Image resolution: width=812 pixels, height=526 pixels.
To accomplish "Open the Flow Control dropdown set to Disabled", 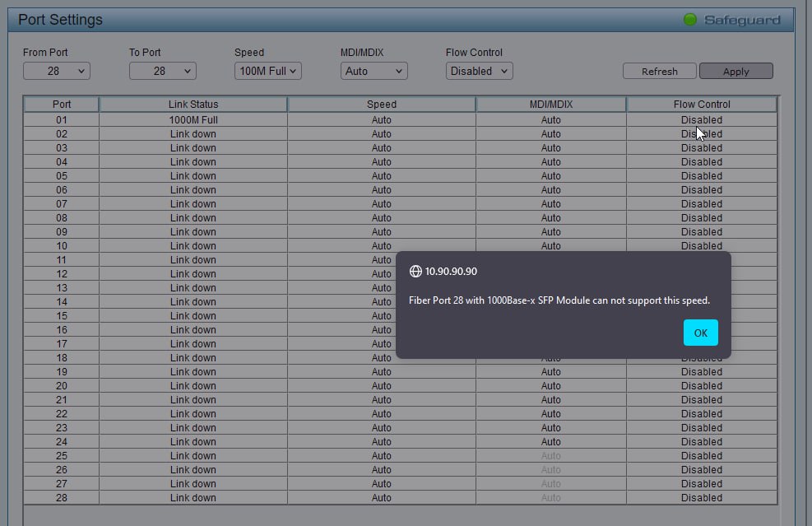I will coord(479,71).
